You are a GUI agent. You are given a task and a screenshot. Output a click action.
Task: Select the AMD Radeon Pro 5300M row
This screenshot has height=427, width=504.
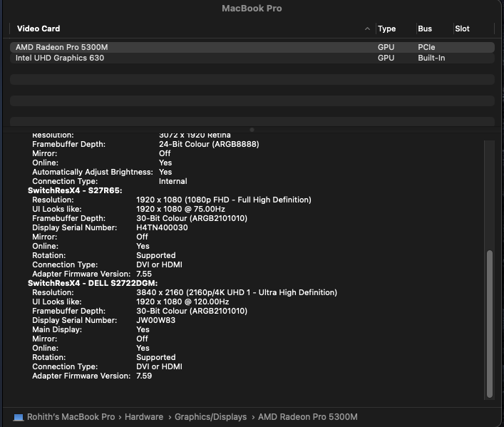(252, 47)
